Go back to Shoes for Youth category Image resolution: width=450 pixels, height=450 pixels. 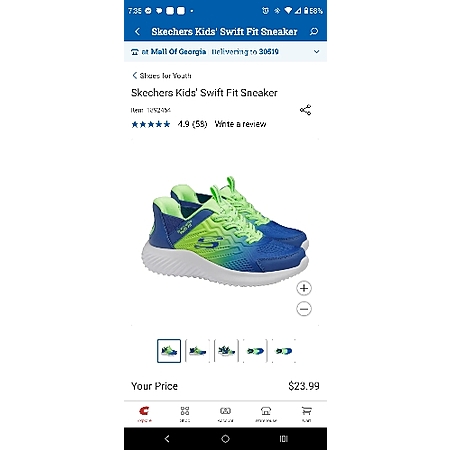(162, 76)
